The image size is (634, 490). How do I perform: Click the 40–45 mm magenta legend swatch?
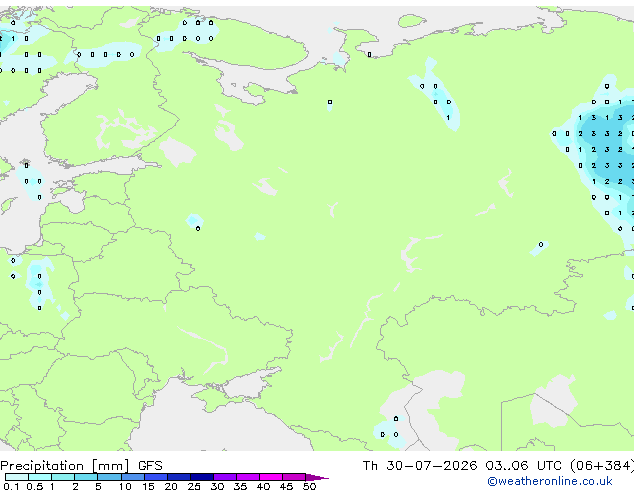point(271,477)
